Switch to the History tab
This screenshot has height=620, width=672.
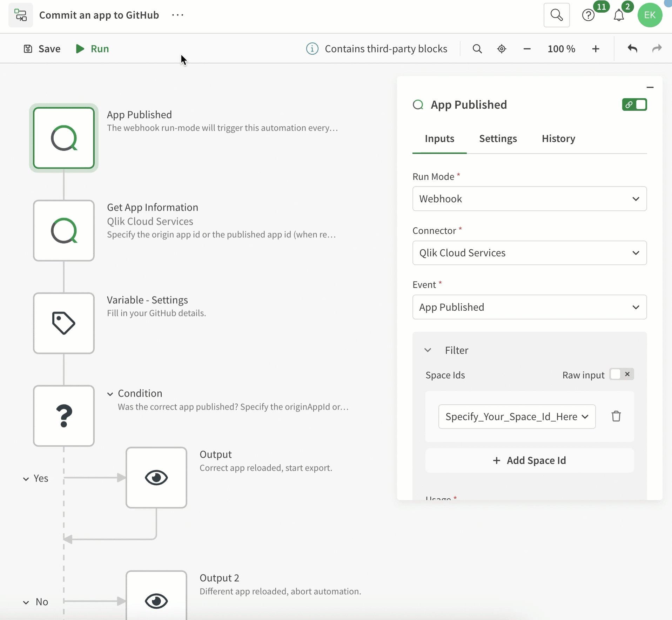click(558, 139)
